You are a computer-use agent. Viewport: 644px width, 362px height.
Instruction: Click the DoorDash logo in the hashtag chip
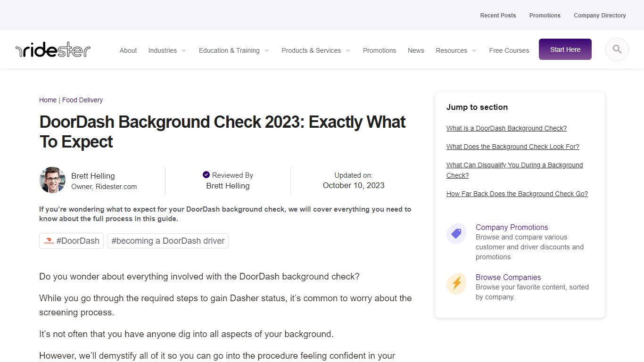[49, 241]
